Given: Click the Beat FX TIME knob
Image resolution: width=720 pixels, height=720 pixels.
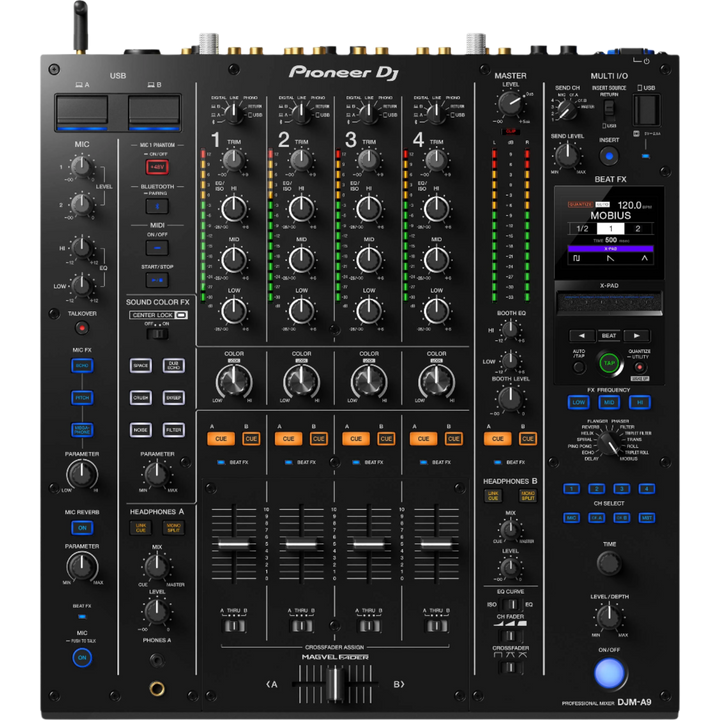Looking at the screenshot, I should coord(609,563).
